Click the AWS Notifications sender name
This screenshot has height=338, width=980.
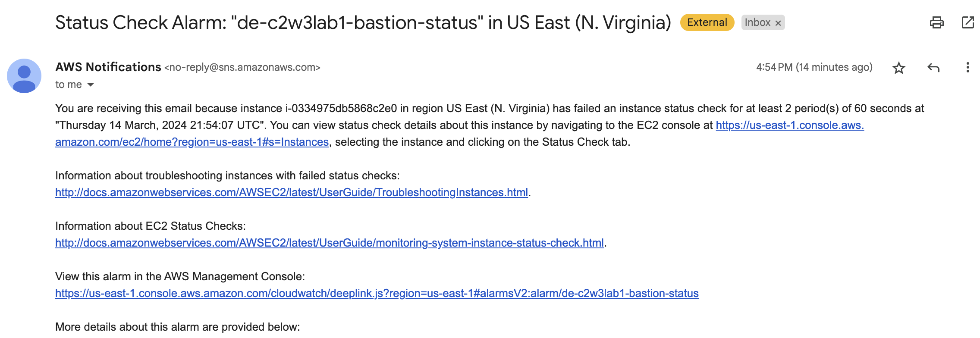point(108,67)
